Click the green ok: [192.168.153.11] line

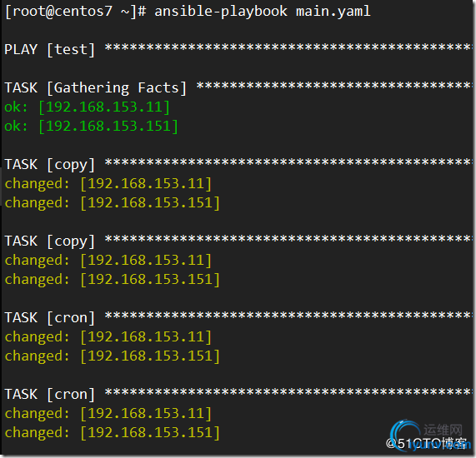point(88,107)
